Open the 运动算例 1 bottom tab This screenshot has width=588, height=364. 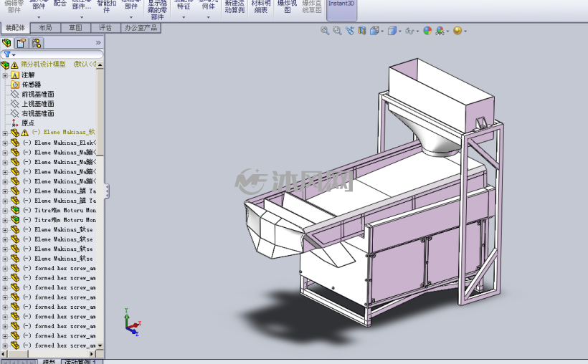pyautogui.click(x=81, y=361)
